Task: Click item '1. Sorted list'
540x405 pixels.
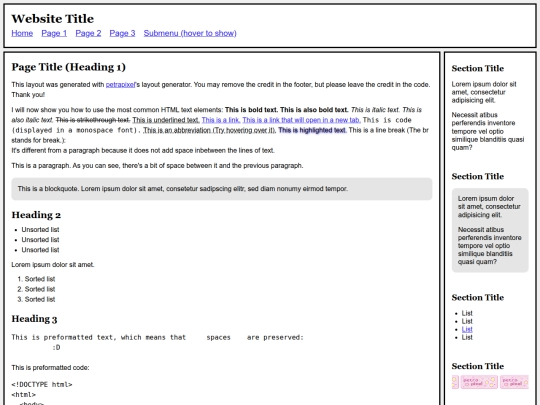Action: tap(36, 279)
